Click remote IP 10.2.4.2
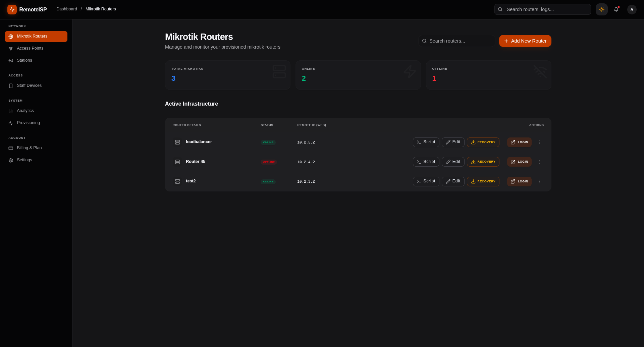The image size is (644, 347). point(306,162)
